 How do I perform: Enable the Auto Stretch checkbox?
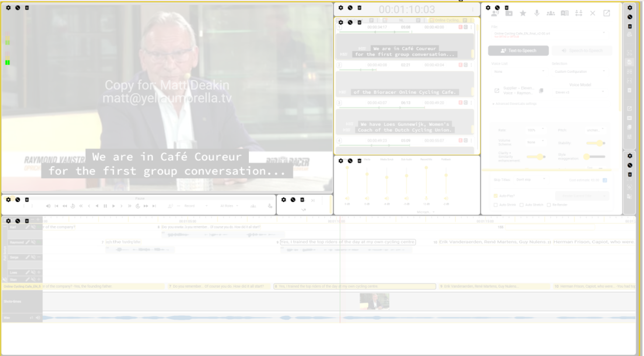click(x=521, y=205)
